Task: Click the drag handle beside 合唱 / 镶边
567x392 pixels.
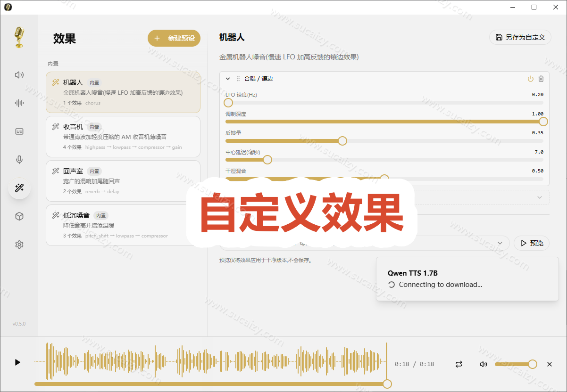Action: [238, 79]
